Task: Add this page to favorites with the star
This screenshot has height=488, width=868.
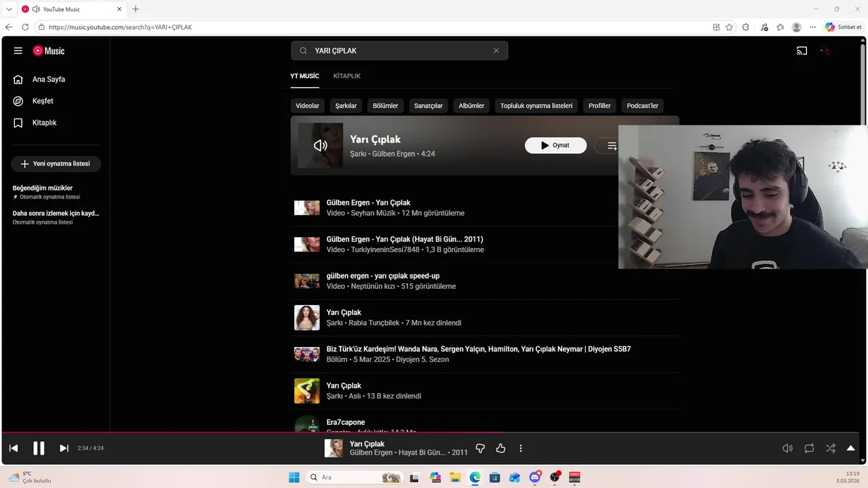Action: pyautogui.click(x=729, y=27)
